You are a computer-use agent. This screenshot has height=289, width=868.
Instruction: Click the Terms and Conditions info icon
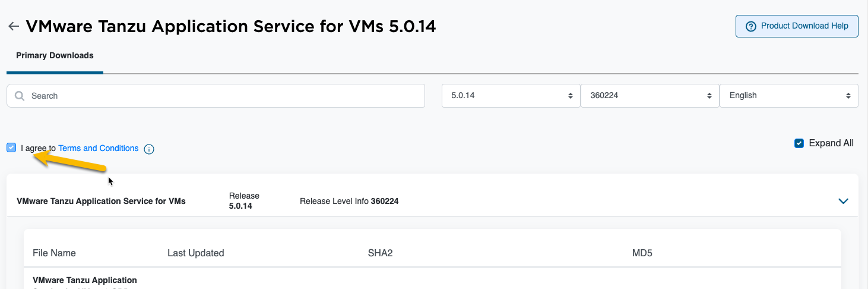[149, 149]
